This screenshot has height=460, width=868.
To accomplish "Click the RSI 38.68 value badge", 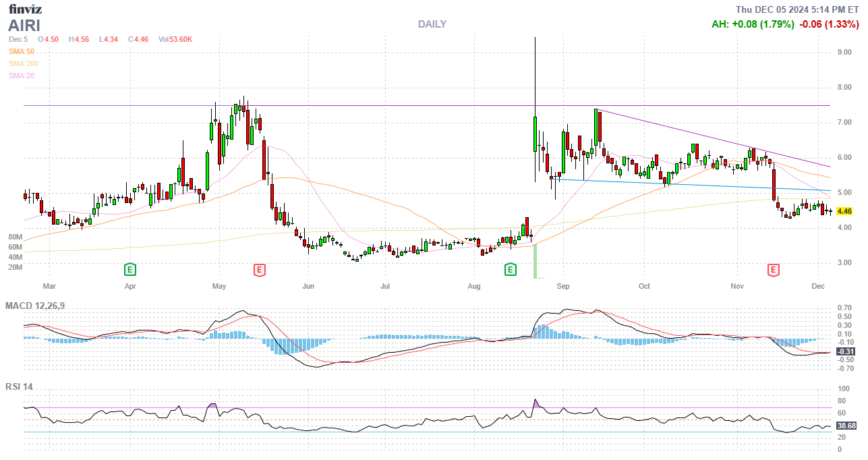I will click(846, 426).
